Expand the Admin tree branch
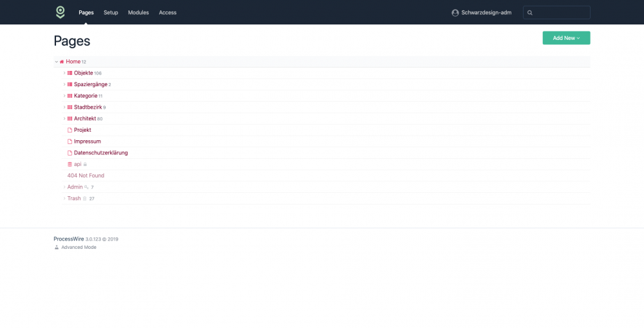 [64, 187]
